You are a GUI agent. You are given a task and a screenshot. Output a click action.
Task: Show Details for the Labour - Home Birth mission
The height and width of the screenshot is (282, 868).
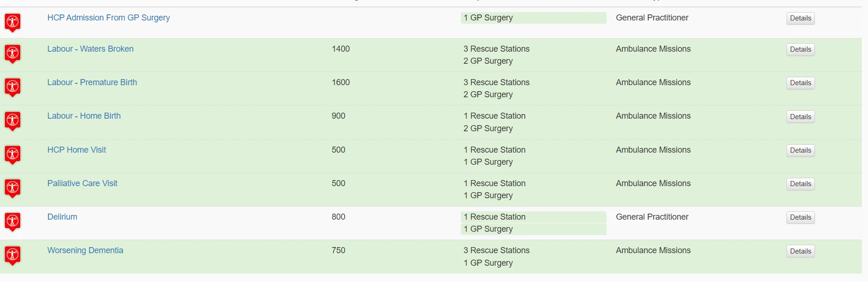click(x=800, y=117)
